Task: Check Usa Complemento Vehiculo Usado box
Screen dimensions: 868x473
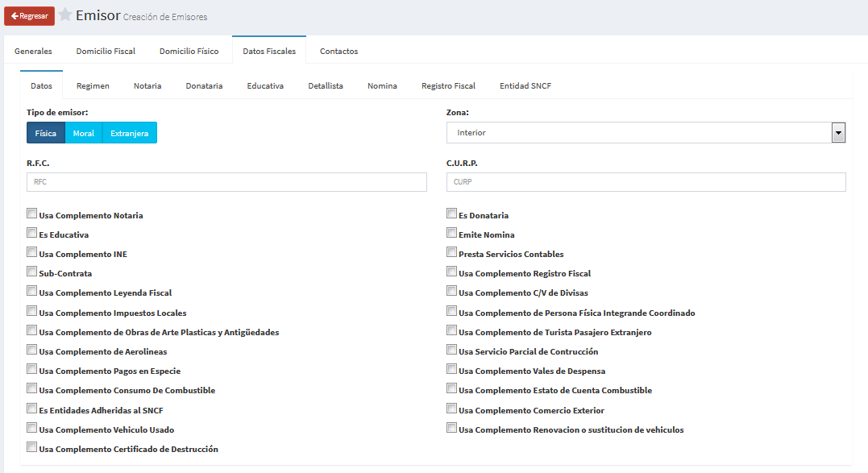Action: (32, 429)
